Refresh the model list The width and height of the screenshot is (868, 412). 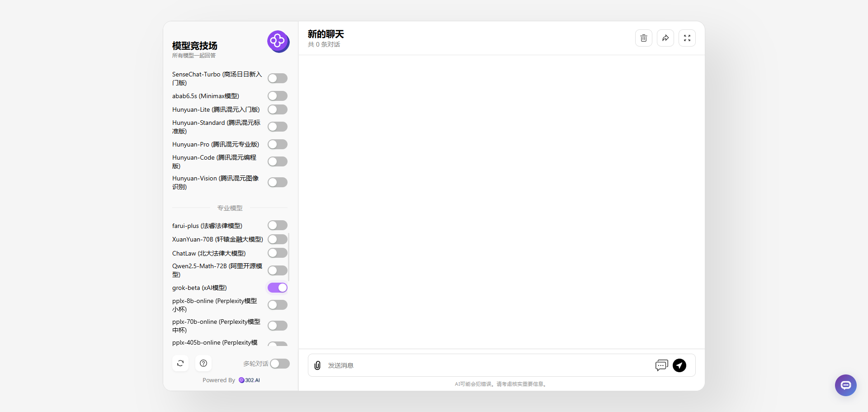180,363
